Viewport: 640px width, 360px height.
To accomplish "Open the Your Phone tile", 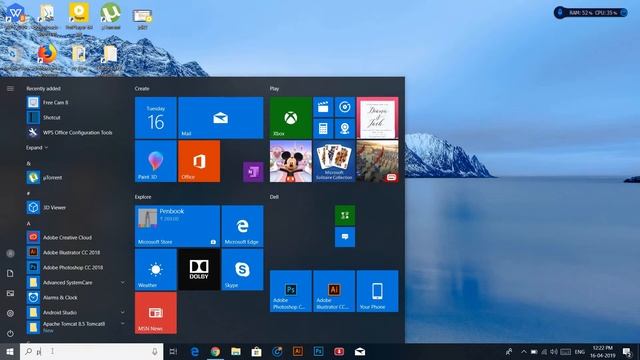I will click(x=378, y=291).
